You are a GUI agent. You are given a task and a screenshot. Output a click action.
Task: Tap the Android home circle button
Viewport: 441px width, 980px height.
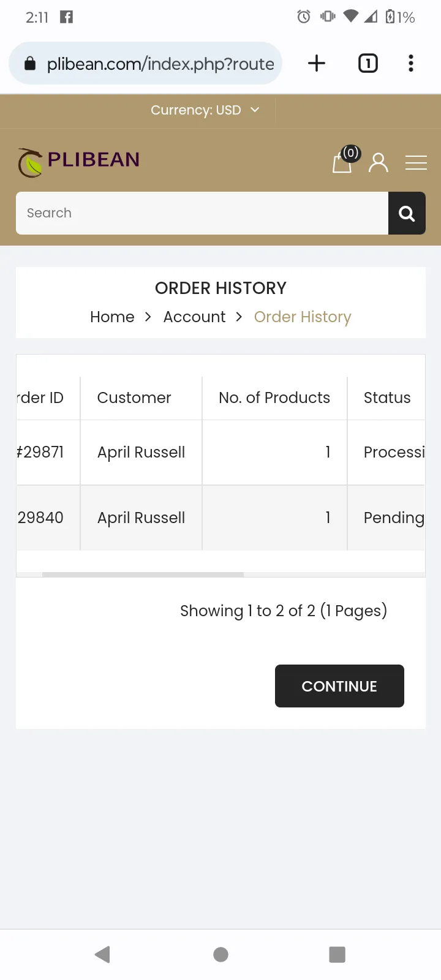click(221, 954)
